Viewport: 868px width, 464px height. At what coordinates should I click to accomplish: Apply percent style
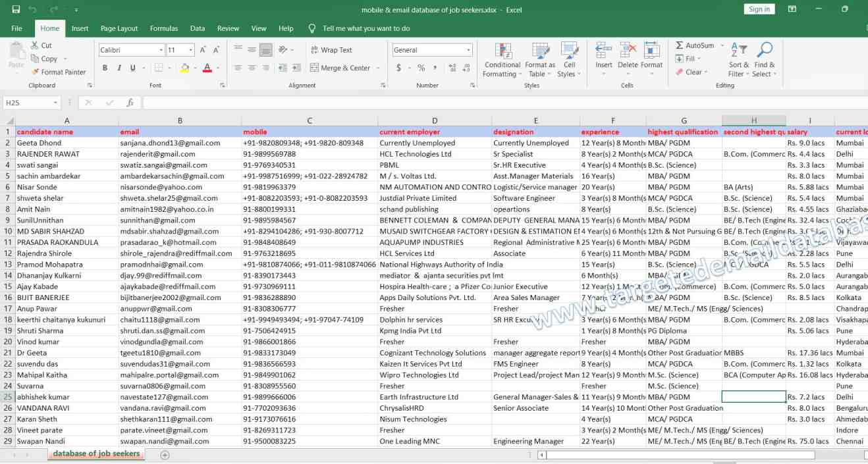[x=421, y=68]
